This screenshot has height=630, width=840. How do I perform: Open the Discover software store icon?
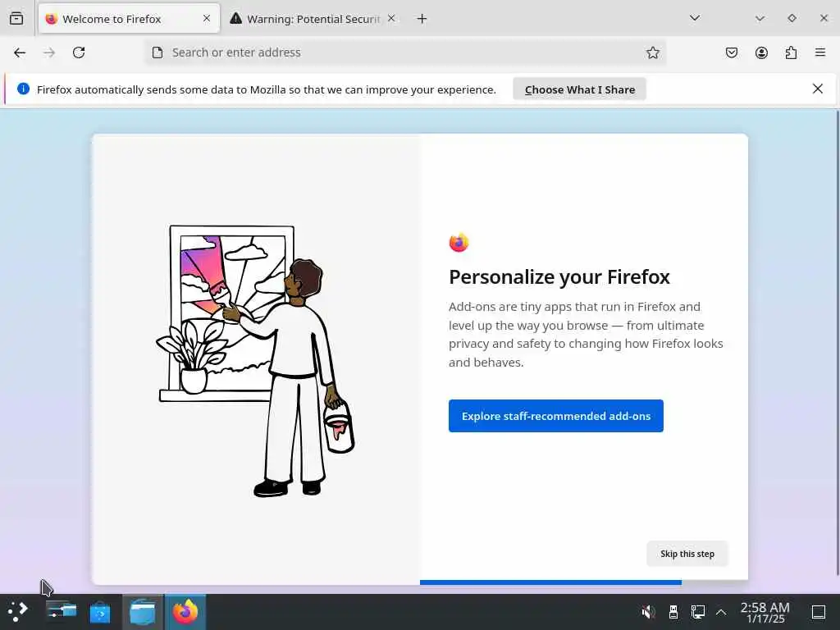99,612
